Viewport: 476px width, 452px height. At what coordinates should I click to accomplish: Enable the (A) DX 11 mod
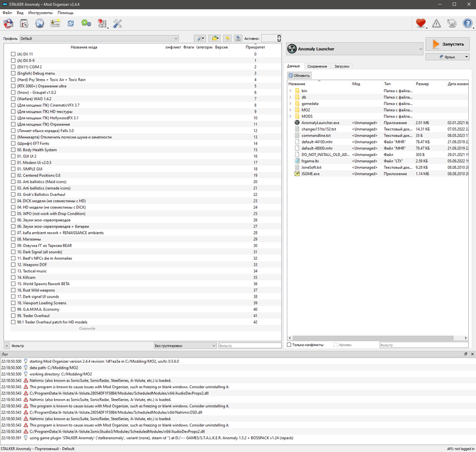coord(13,54)
